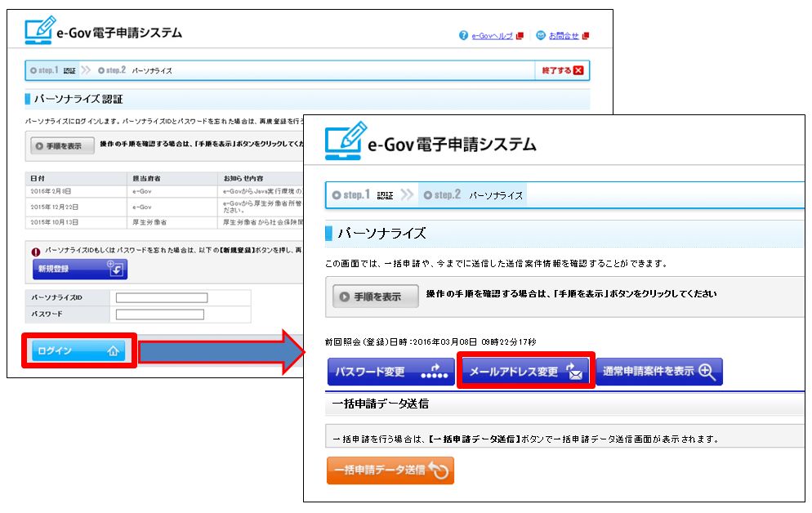The width and height of the screenshot is (812, 513).
Task: Open the e-Govヘルプ link
Action: (492, 36)
